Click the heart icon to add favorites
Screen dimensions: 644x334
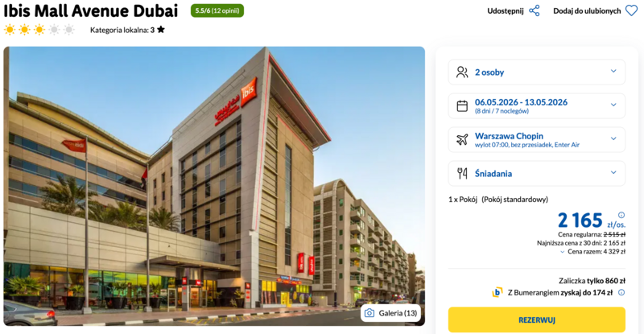[x=632, y=10]
